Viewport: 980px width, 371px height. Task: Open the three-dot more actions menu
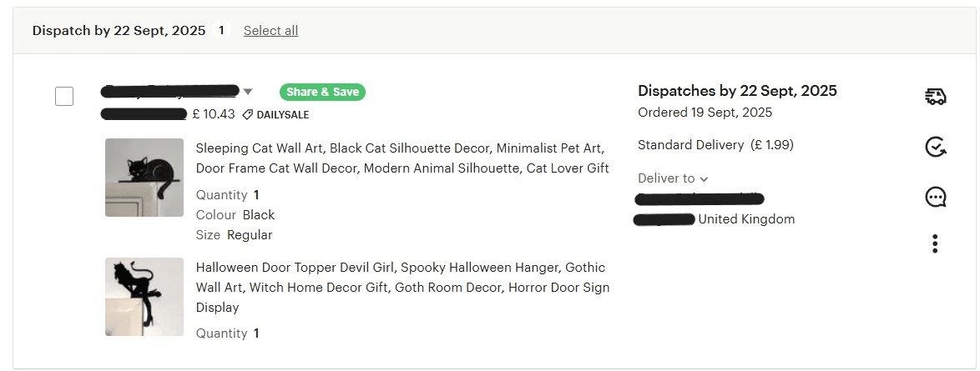pos(935,243)
